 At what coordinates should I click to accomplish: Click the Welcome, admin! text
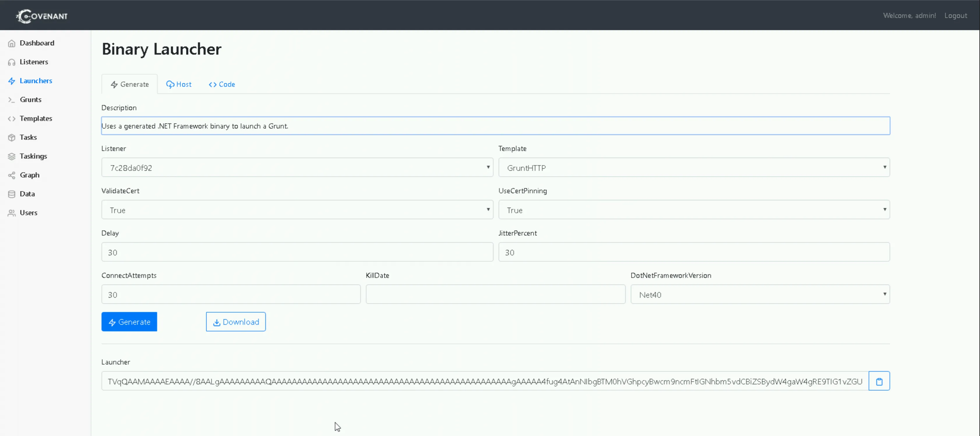coord(909,16)
